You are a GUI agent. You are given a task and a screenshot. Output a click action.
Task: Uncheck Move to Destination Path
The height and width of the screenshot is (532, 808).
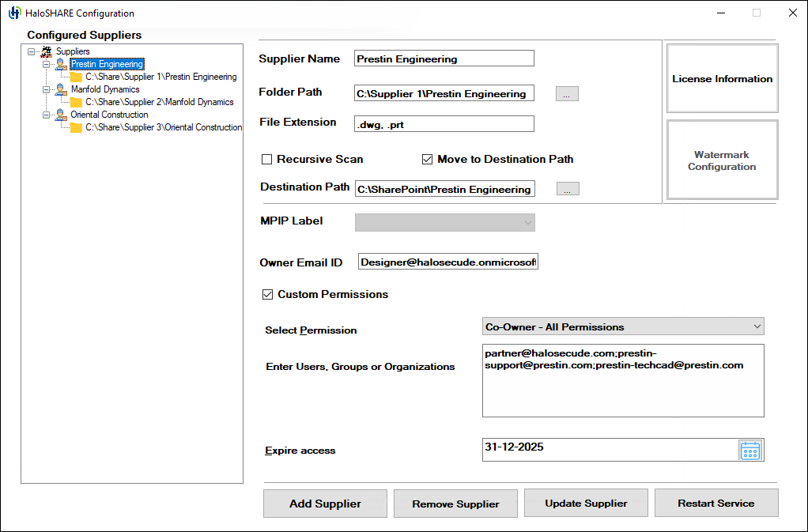(427, 159)
